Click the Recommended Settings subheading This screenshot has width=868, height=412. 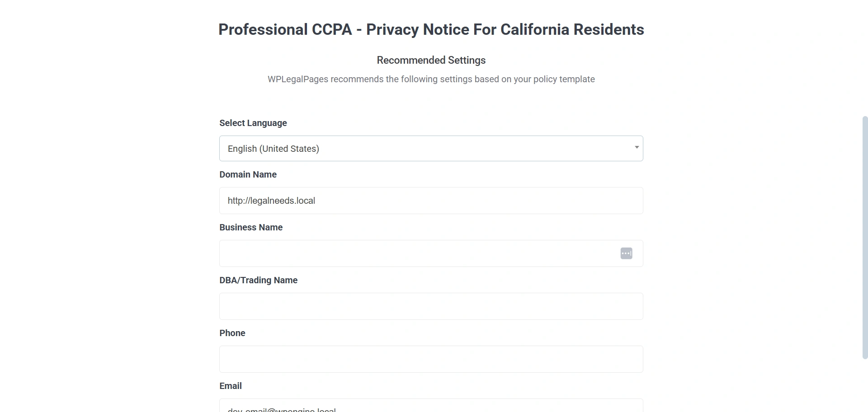pos(431,60)
